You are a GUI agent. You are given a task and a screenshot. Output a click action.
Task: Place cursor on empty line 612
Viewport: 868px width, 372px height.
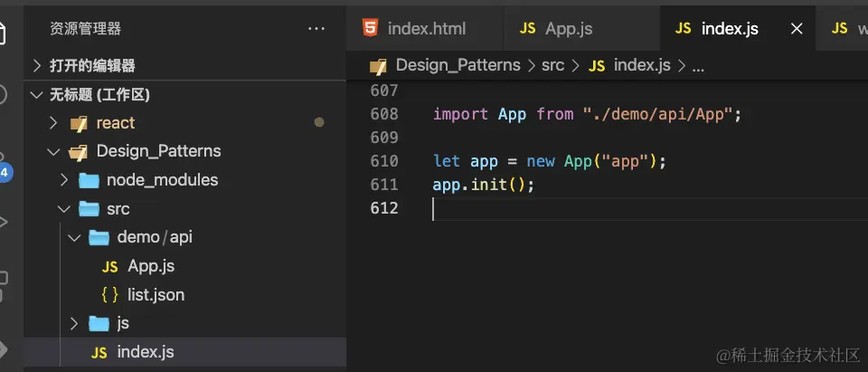(x=542, y=209)
